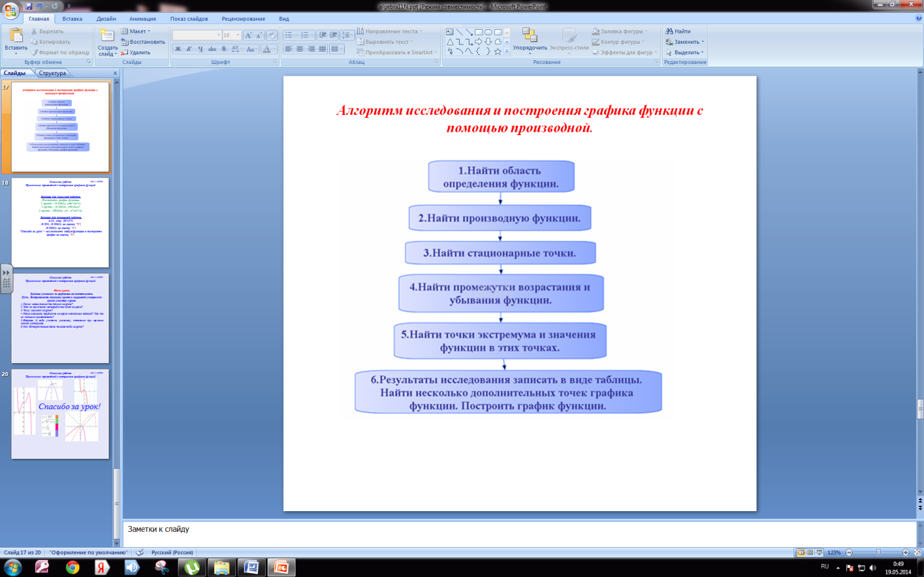Click the Русский (Россия) language indicator
Screen dimensions: 924x577
pyautogui.click(x=172, y=552)
